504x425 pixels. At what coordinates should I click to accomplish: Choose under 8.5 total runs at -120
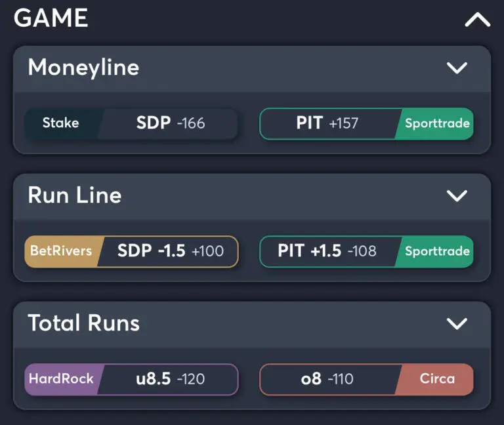pos(170,379)
